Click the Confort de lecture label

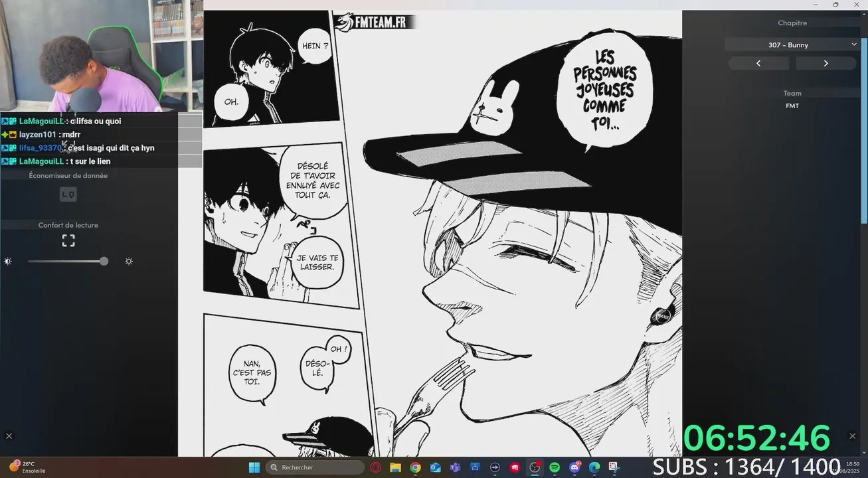pos(68,225)
